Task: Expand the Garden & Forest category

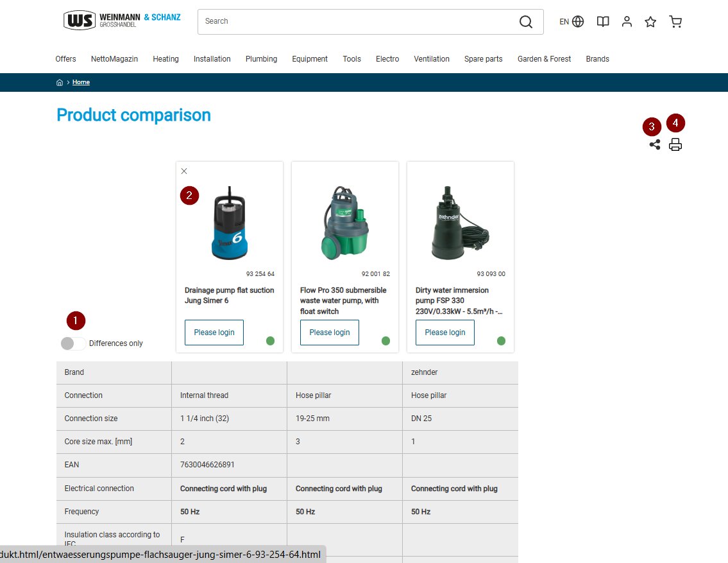Action: tap(544, 59)
